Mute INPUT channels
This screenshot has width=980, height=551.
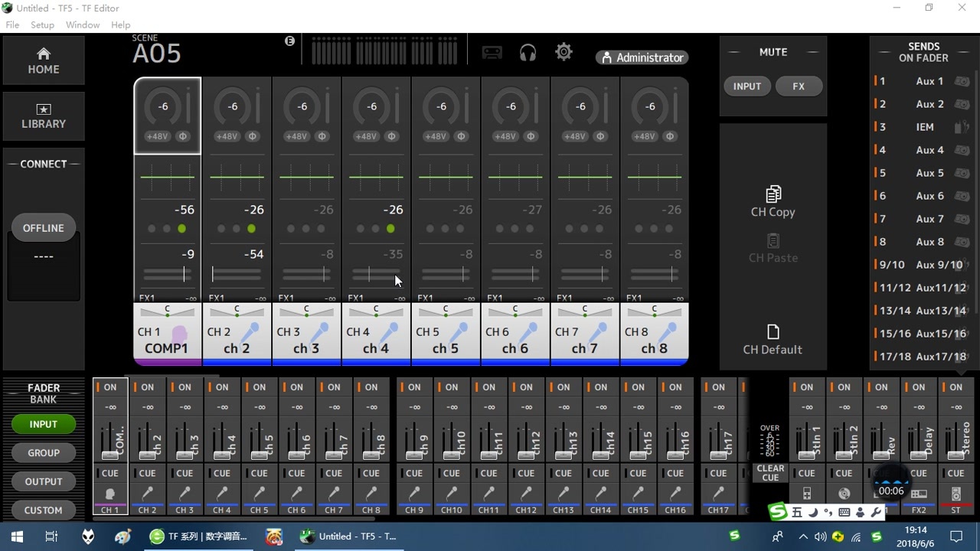tap(747, 86)
